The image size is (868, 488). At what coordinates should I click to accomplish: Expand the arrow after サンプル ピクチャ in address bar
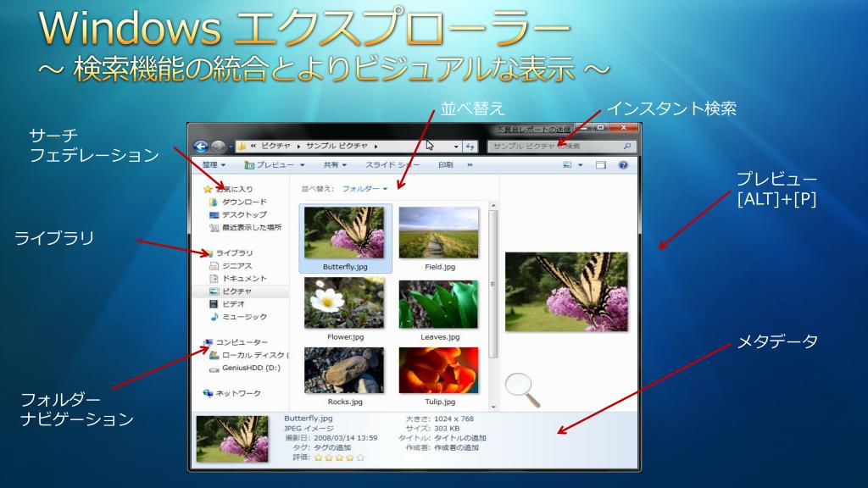tap(376, 147)
